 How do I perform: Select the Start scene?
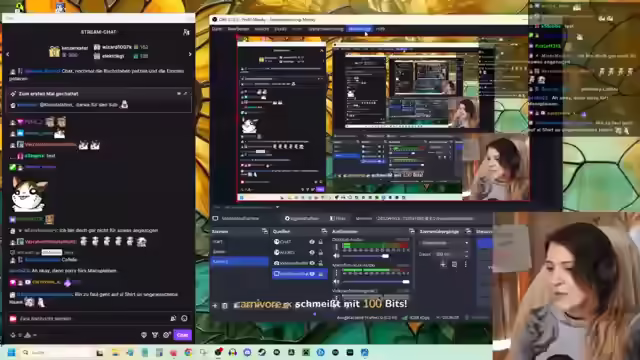click(240, 242)
